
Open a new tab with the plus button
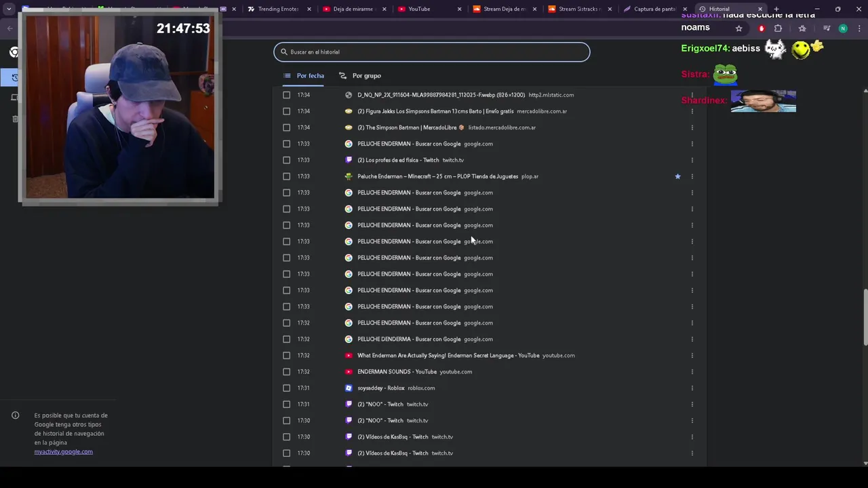tap(776, 9)
